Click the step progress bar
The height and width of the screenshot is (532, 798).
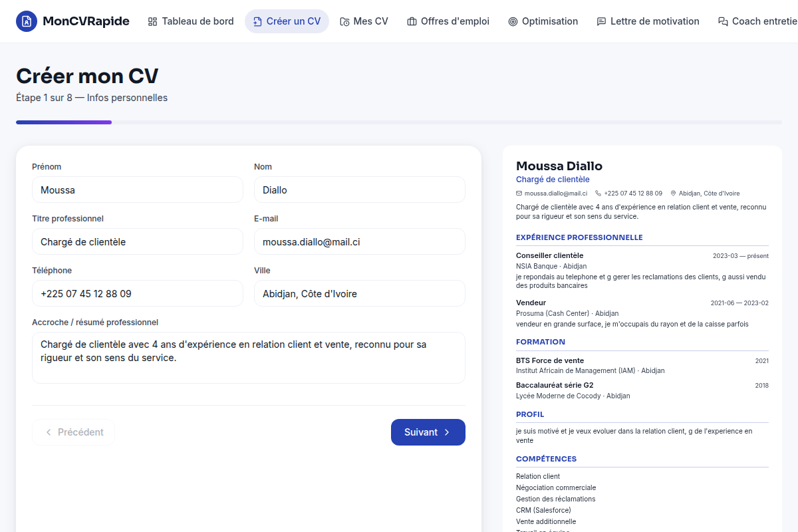tap(399, 122)
